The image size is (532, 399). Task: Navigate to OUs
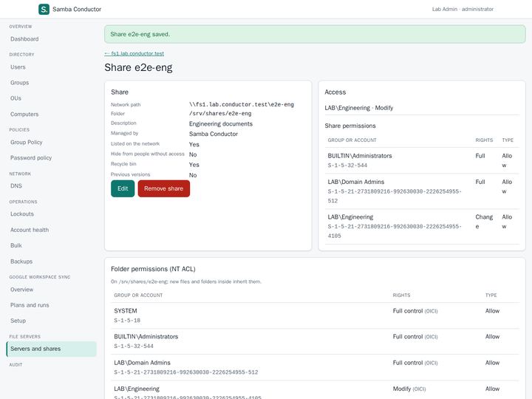coord(16,98)
